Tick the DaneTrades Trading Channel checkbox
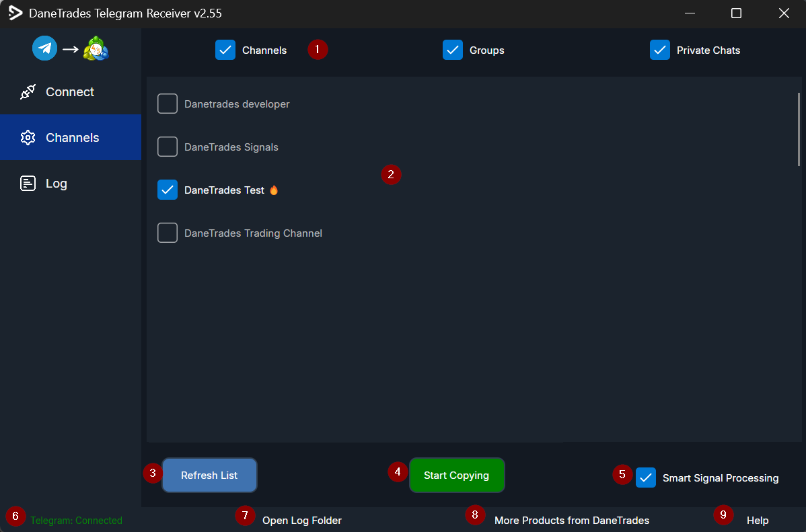This screenshot has width=806, height=532. 168,233
